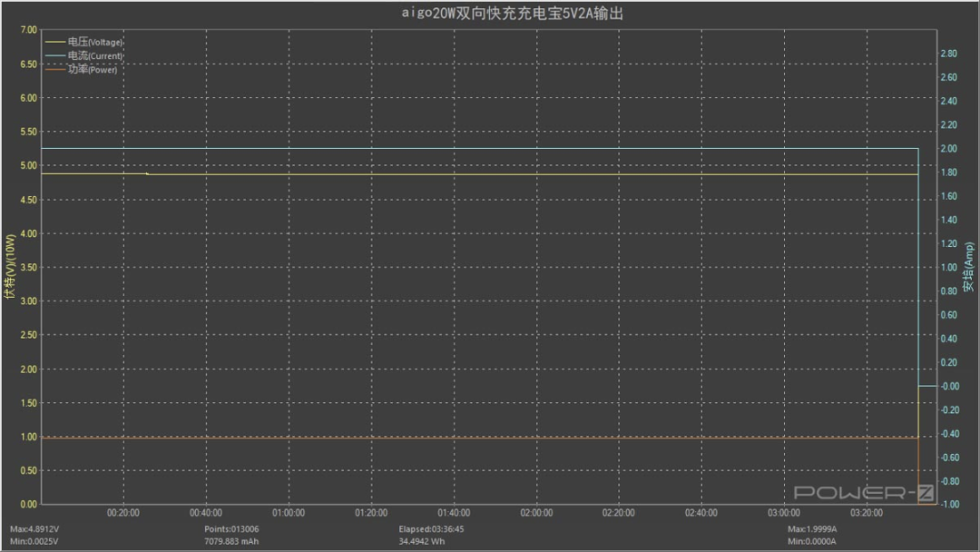Click the 34.4942 Wh energy value
The image size is (980, 552).
click(422, 541)
